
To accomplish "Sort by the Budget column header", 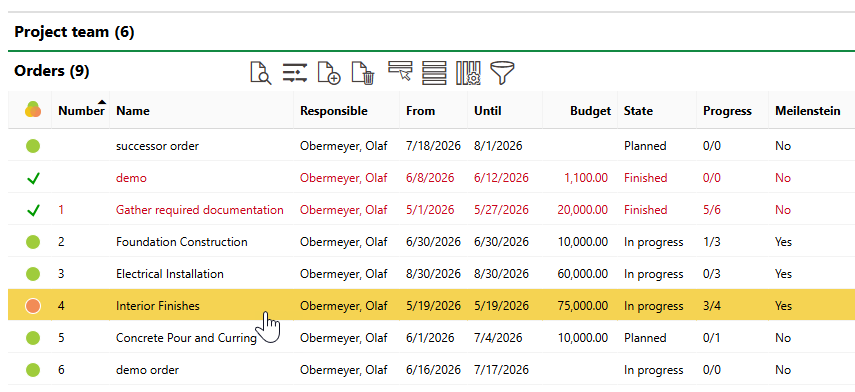I will [x=591, y=111].
